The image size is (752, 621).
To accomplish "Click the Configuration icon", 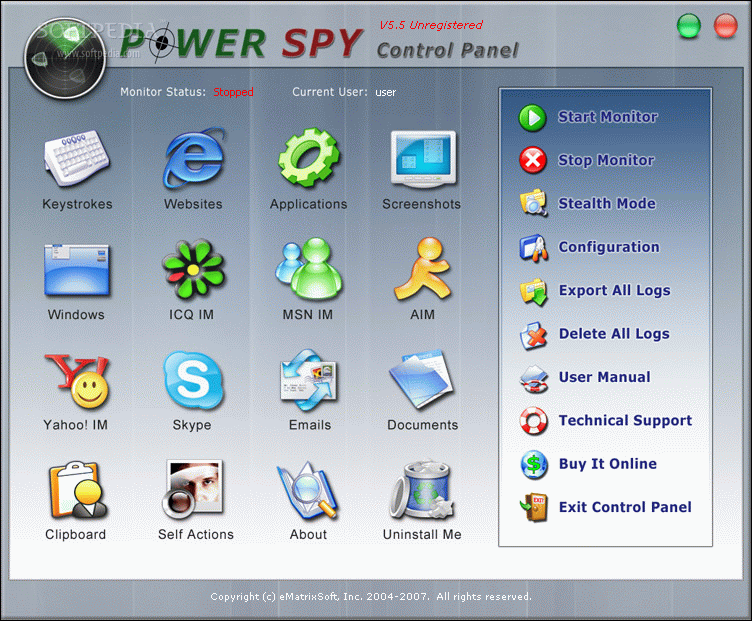I will click(x=533, y=248).
